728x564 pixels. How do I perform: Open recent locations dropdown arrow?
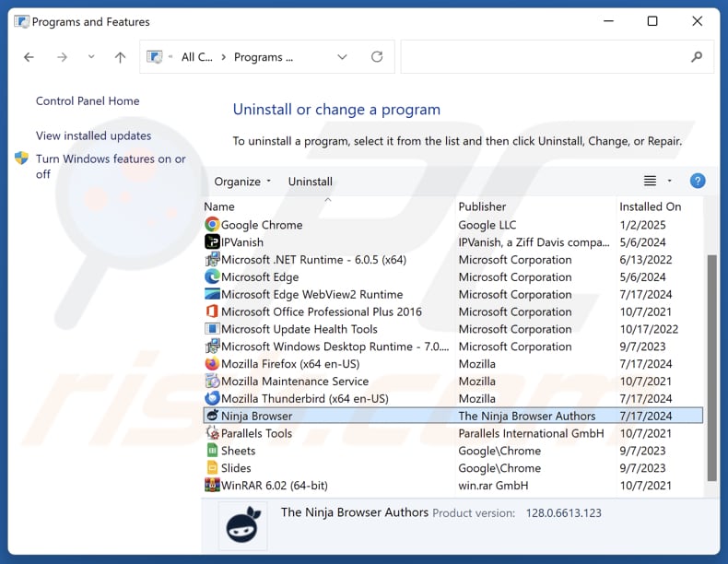tap(91, 56)
